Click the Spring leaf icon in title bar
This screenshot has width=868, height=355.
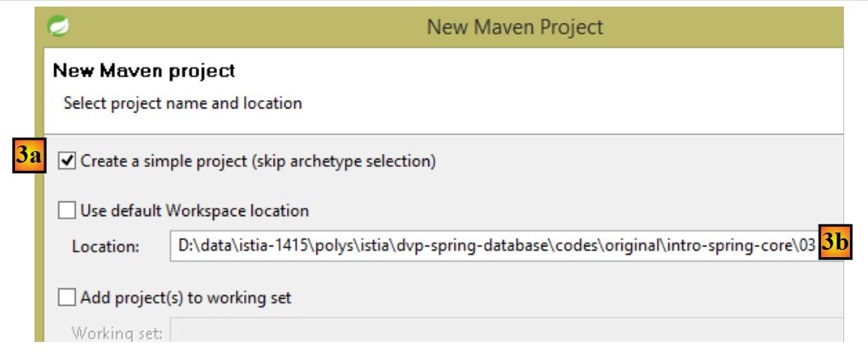58,27
